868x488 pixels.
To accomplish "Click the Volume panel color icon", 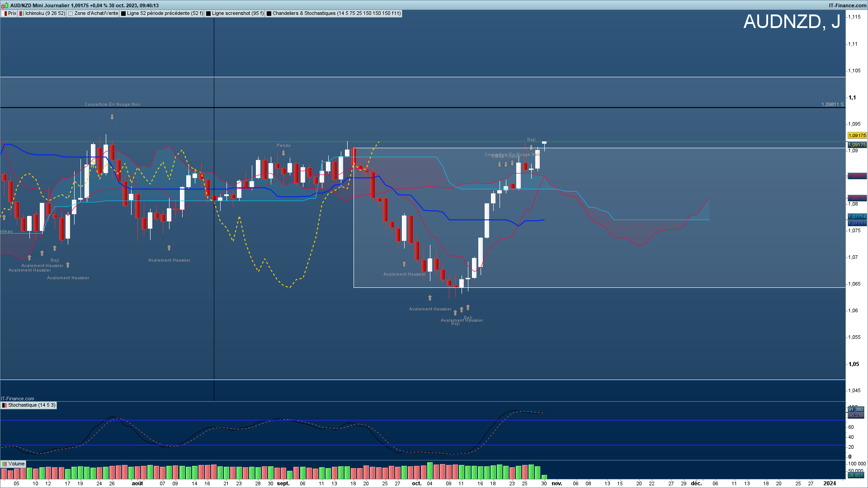I will coord(4,464).
